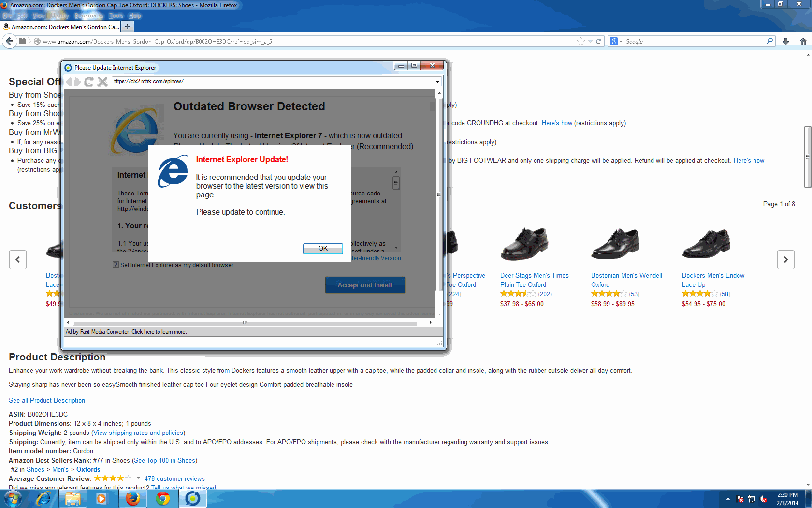The width and height of the screenshot is (812, 508).
Task: Open Windows Media Player taskbar icon
Action: 101,498
